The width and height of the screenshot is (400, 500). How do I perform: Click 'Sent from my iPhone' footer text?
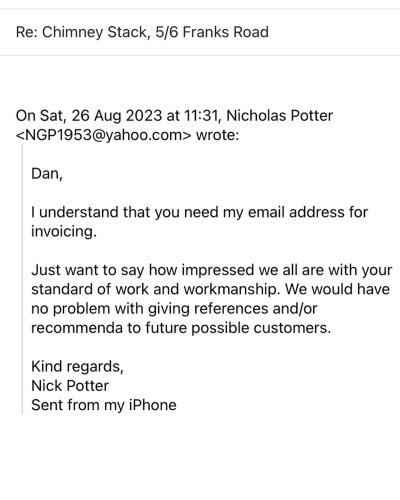click(x=104, y=405)
